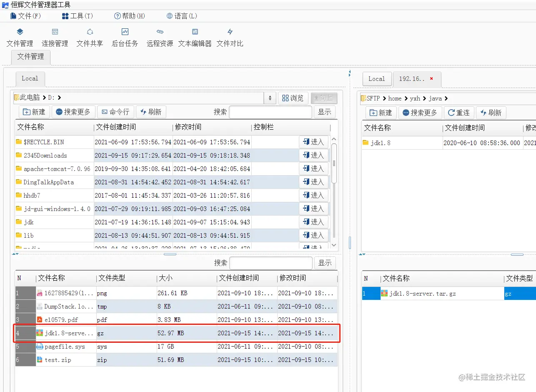Screen dimensions: 536x392
Task: Select the Local tab beside 192.16.. tab
Action: click(x=377, y=79)
